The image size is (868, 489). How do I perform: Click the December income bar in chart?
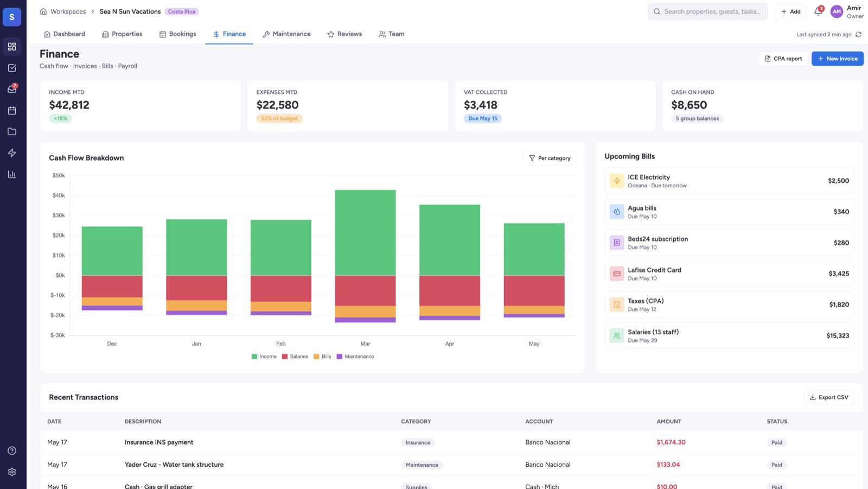click(112, 251)
